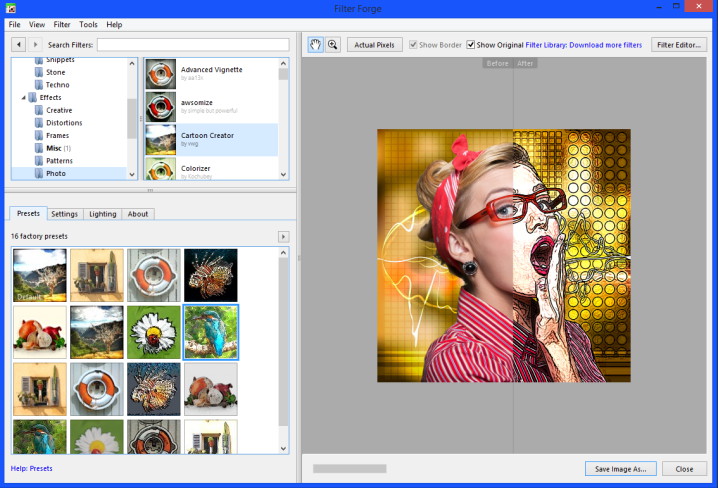Click the preview image of the woman
The width and height of the screenshot is (718, 488).
(x=504, y=255)
